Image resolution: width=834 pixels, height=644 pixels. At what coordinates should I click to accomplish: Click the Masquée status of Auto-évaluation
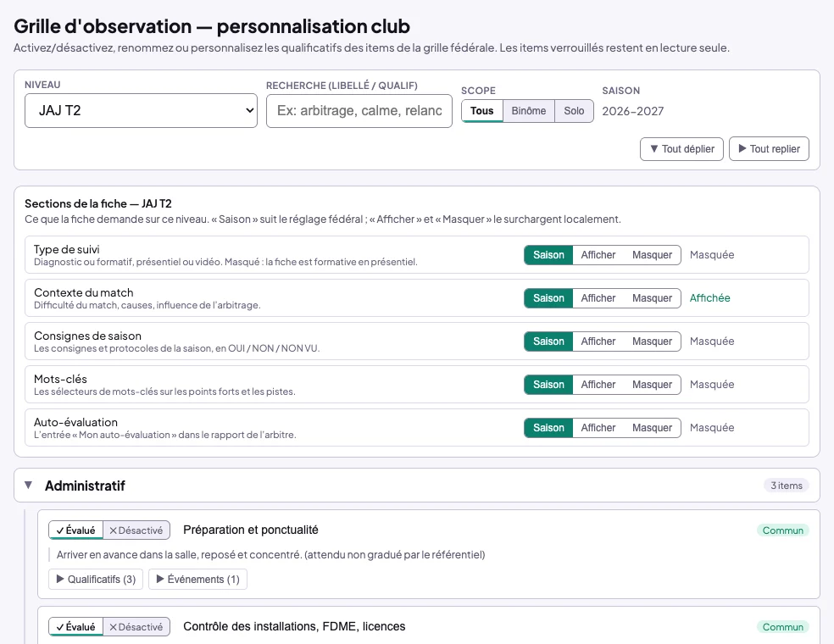point(712,428)
